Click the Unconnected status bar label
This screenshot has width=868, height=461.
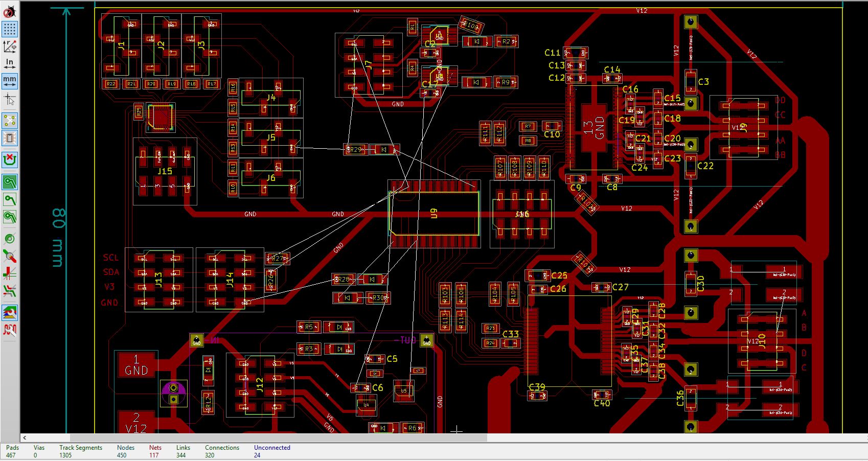tap(272, 448)
